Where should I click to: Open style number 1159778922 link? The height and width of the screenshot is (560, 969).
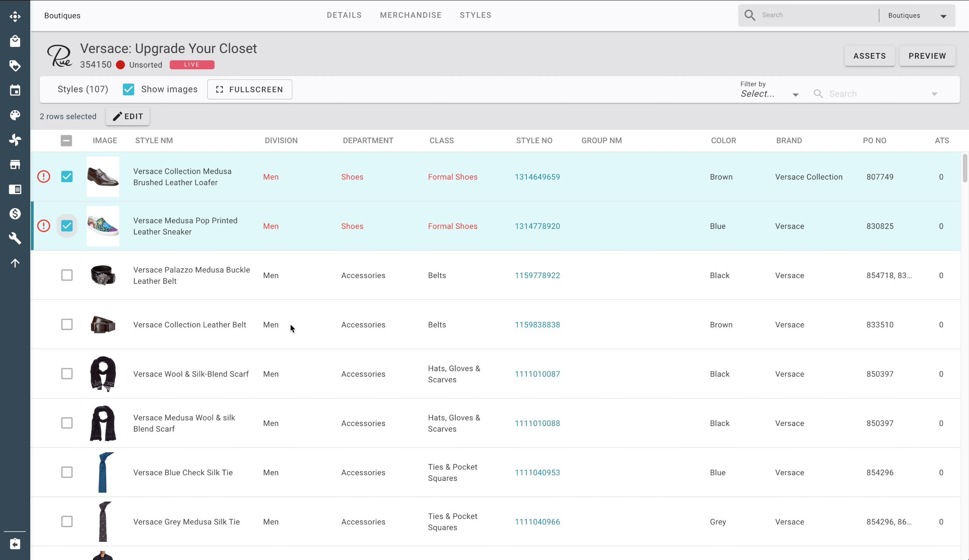(537, 275)
